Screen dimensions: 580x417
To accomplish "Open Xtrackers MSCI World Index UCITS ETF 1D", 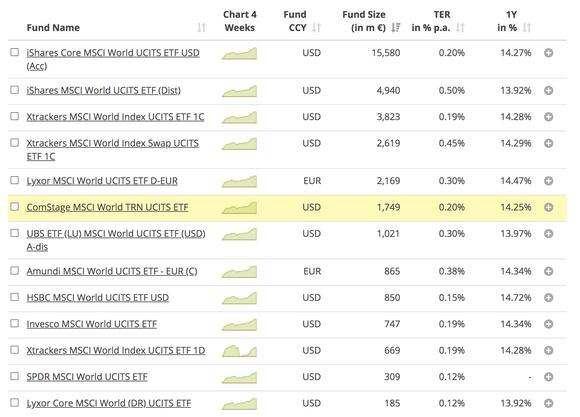I will click(x=116, y=350).
